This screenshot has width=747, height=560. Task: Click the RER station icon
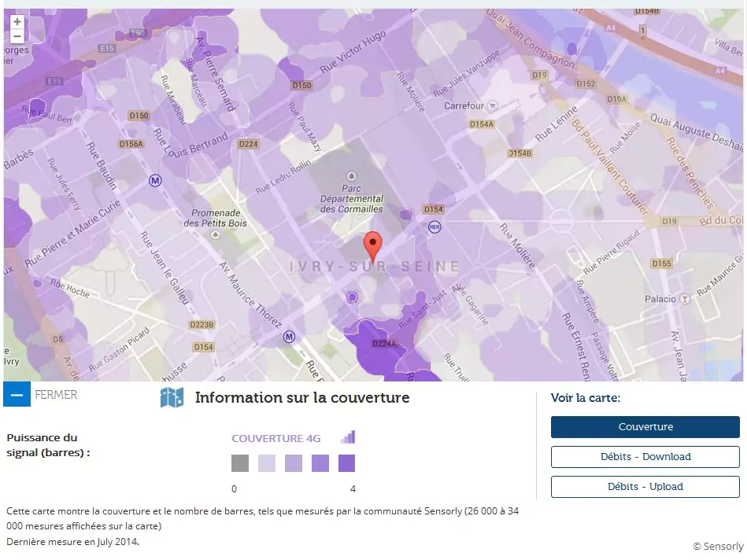(x=434, y=227)
